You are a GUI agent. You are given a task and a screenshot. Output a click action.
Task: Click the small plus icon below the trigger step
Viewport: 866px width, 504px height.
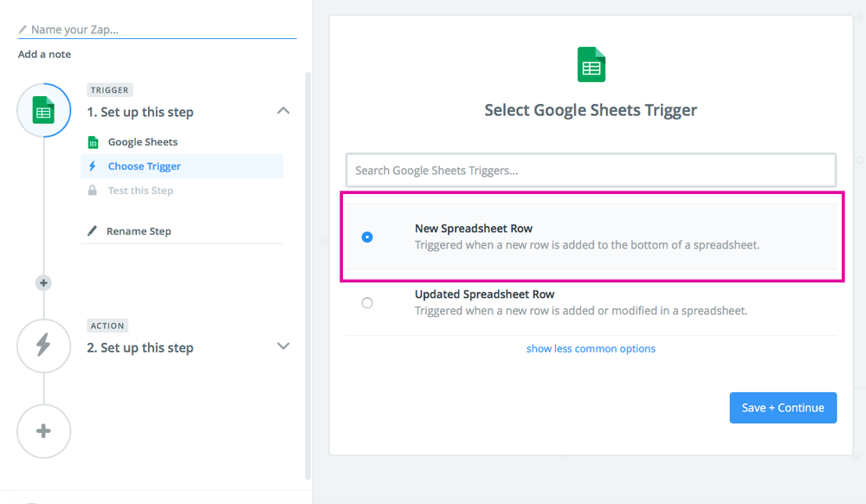coord(43,282)
